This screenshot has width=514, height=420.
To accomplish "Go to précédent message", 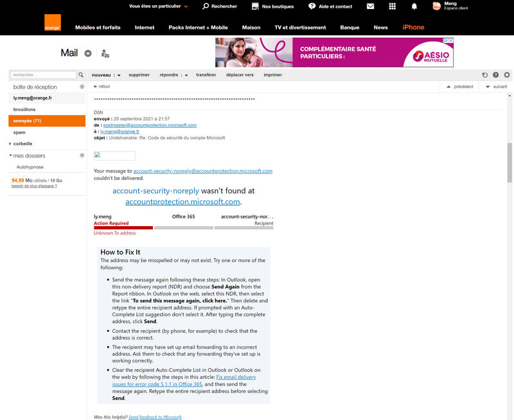I will [x=460, y=87].
